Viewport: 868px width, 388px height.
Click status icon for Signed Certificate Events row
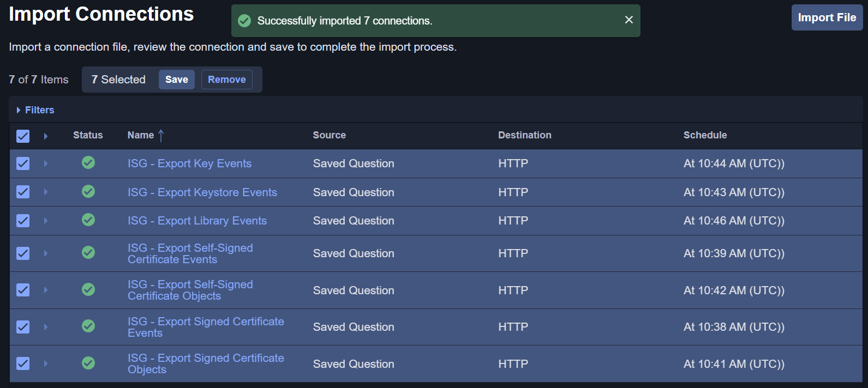coord(88,326)
